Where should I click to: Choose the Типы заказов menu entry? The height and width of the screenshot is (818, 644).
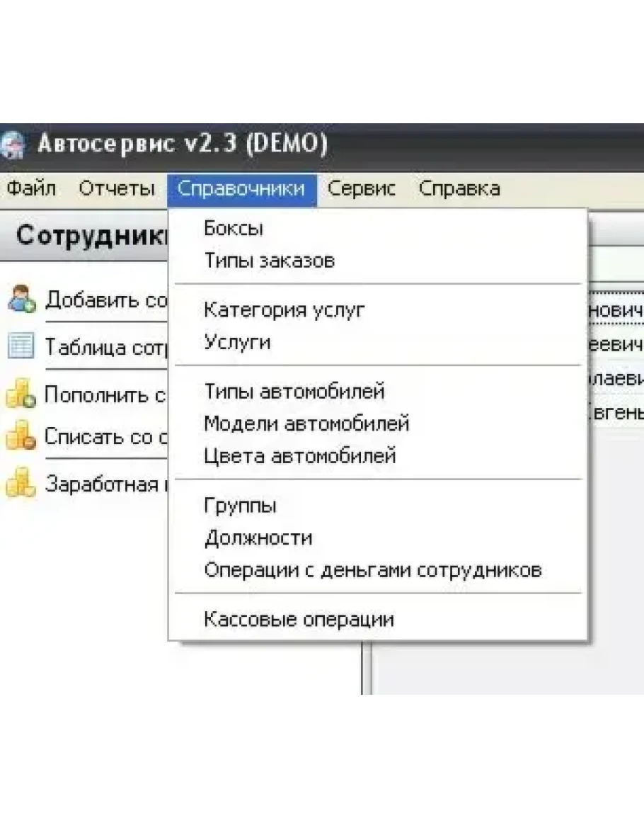click(x=269, y=261)
